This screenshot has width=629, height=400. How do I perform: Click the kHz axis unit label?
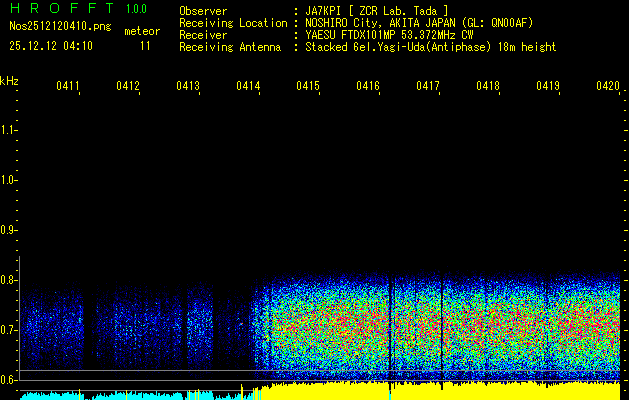click(10, 80)
